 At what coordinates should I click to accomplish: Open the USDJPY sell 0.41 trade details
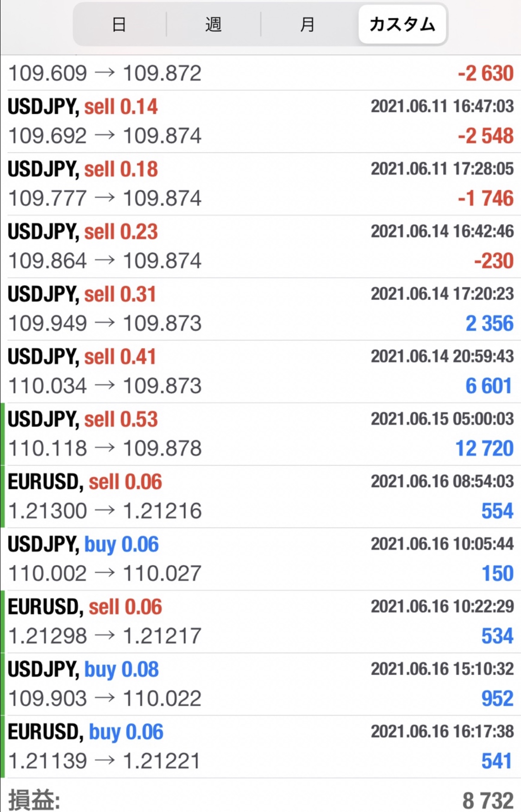pos(260,371)
